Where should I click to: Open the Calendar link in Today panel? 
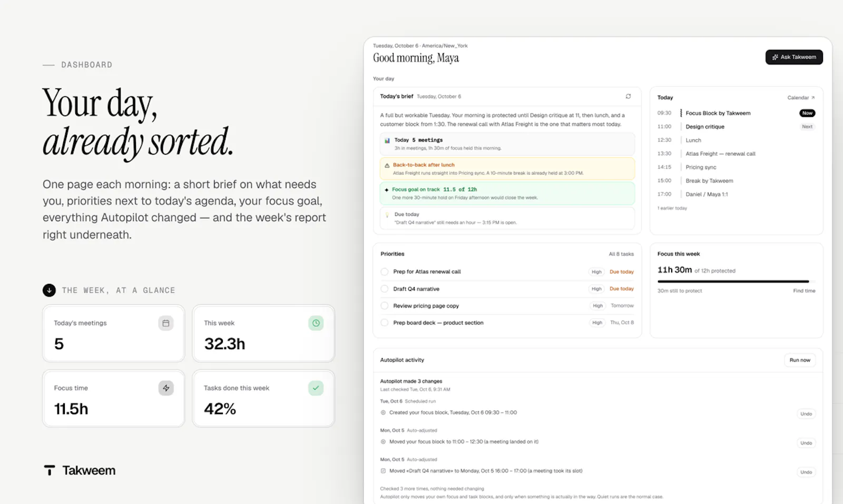(801, 97)
